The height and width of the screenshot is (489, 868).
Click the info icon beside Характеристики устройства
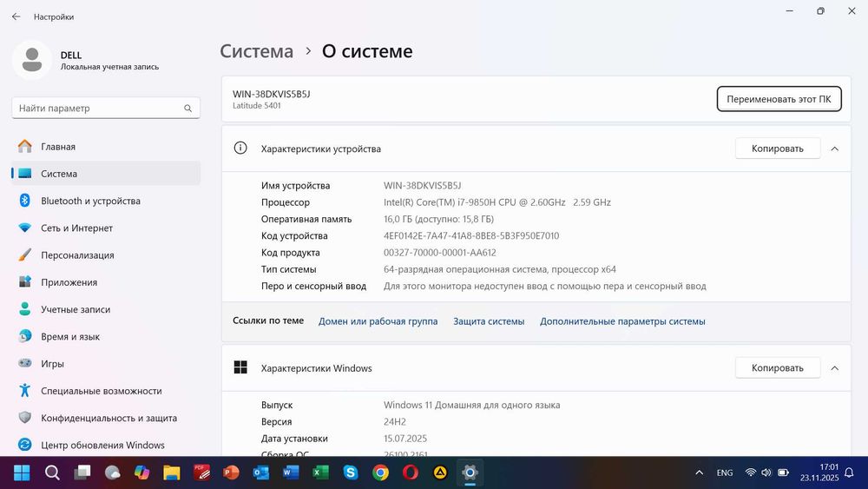(240, 148)
